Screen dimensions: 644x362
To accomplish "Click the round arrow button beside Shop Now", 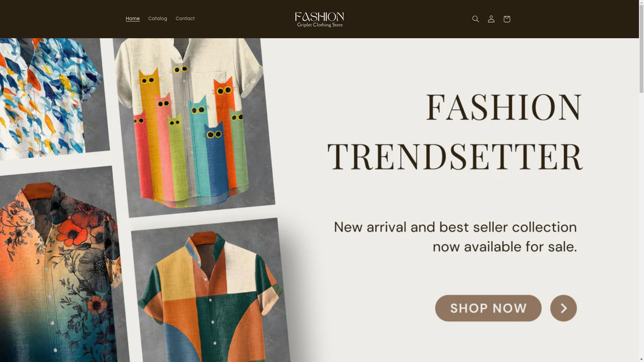I will click(x=563, y=308).
